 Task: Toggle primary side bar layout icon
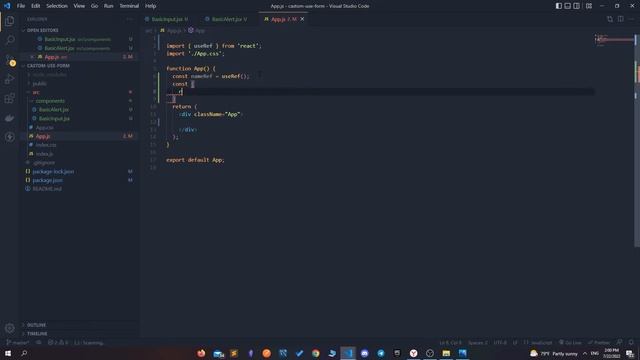tap(558, 6)
